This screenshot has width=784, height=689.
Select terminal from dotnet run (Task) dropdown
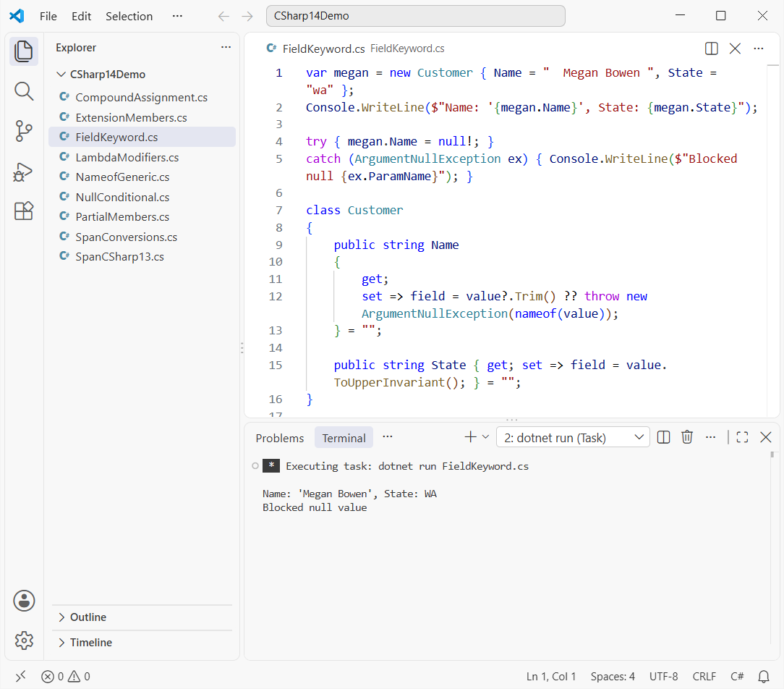pyautogui.click(x=573, y=438)
